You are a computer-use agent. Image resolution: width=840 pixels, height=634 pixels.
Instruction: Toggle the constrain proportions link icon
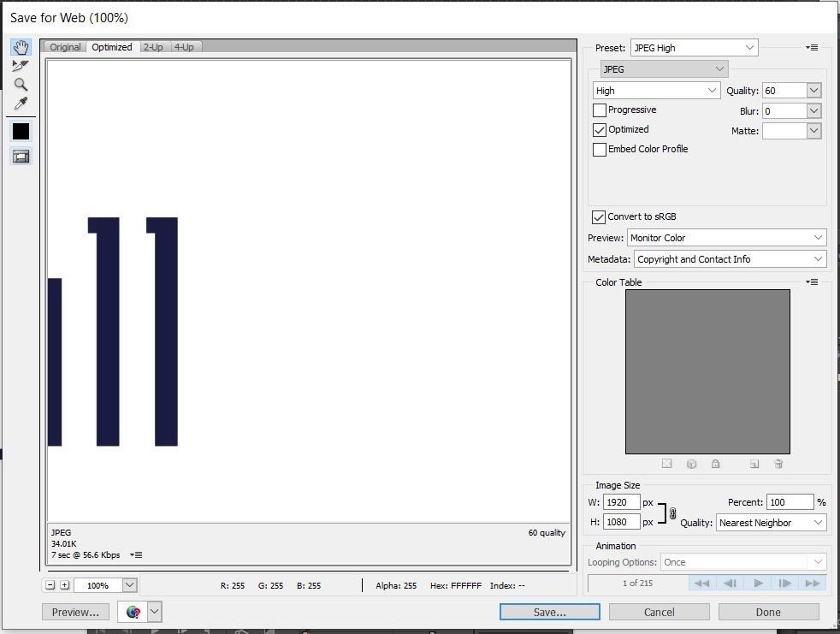(x=673, y=513)
